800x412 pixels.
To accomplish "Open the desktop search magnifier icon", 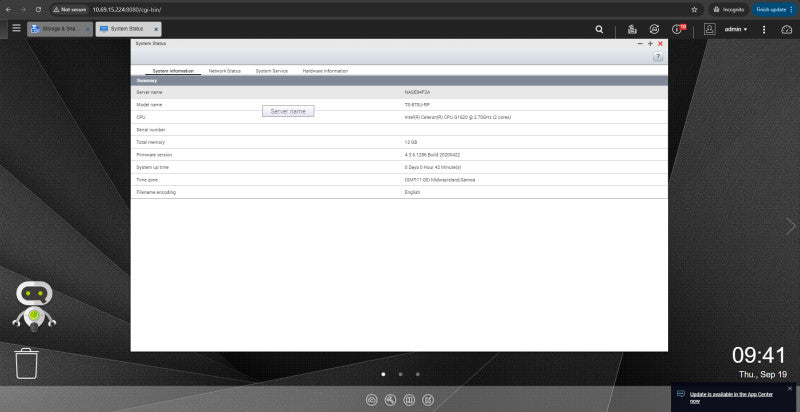I will [x=599, y=30].
